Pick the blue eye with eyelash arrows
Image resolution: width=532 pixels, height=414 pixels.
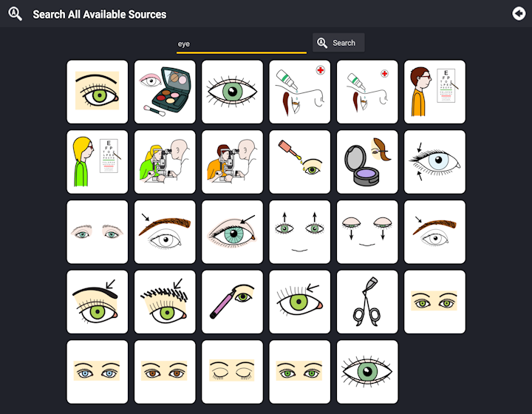[x=434, y=162]
